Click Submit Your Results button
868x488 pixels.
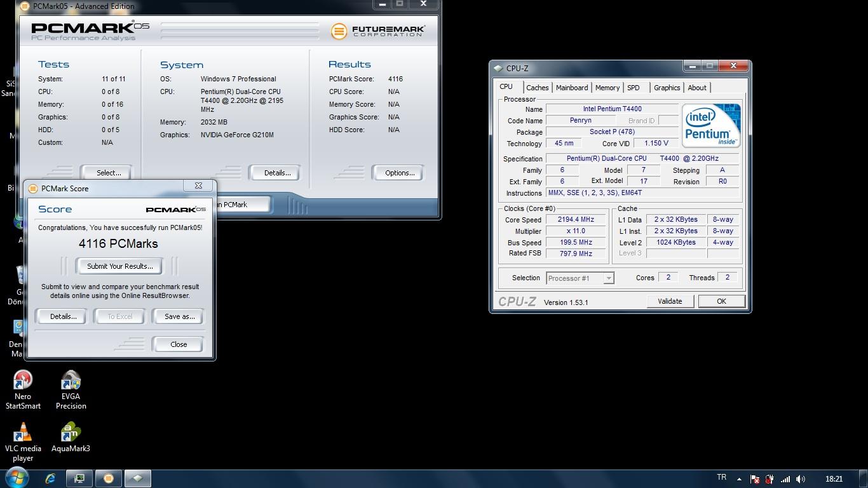pos(120,266)
